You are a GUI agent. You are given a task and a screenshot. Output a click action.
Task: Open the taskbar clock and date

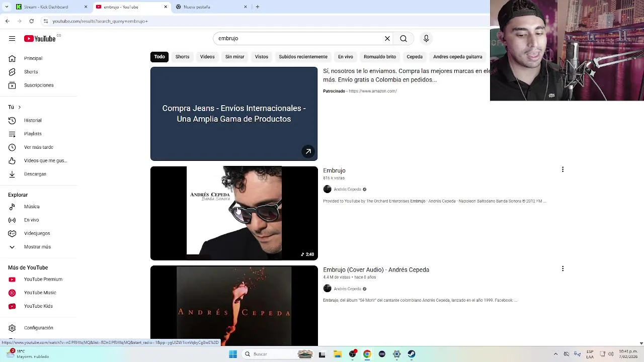click(628, 354)
